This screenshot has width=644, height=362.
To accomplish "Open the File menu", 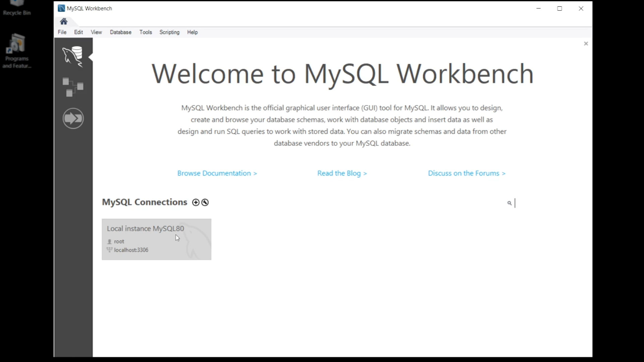I will tap(62, 32).
